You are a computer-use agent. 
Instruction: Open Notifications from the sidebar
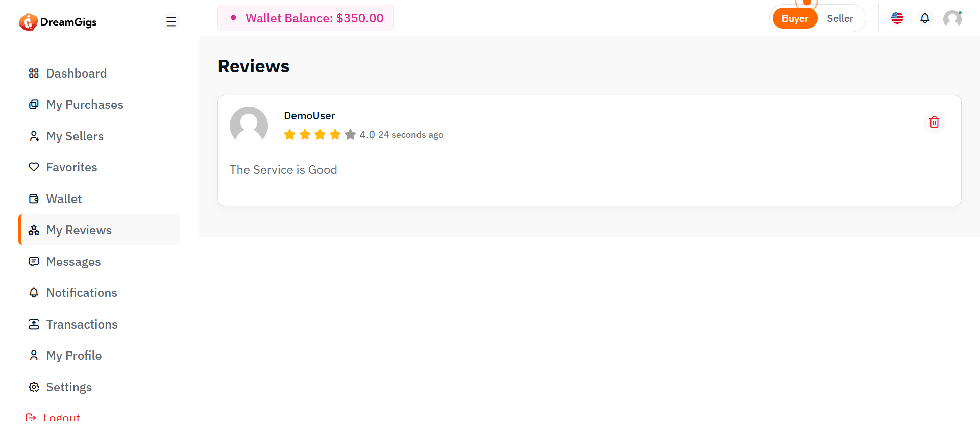pos(82,293)
